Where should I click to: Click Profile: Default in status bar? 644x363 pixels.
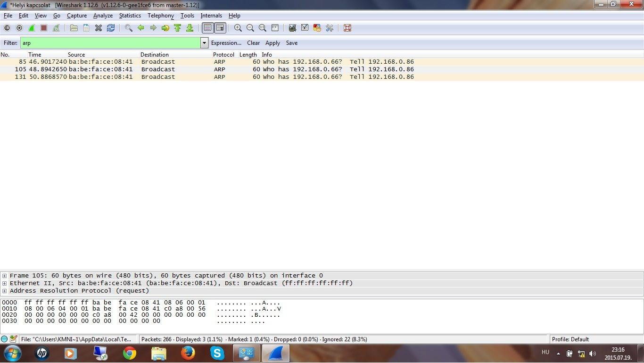570,339
